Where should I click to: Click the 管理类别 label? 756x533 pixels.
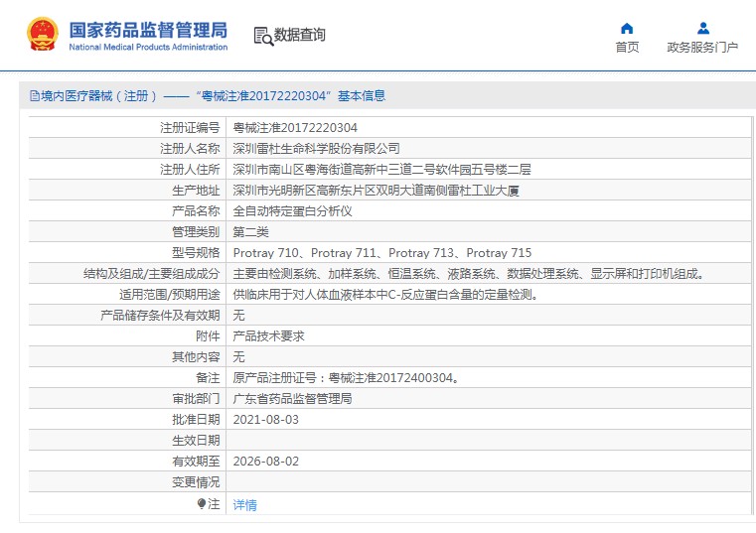[197, 232]
